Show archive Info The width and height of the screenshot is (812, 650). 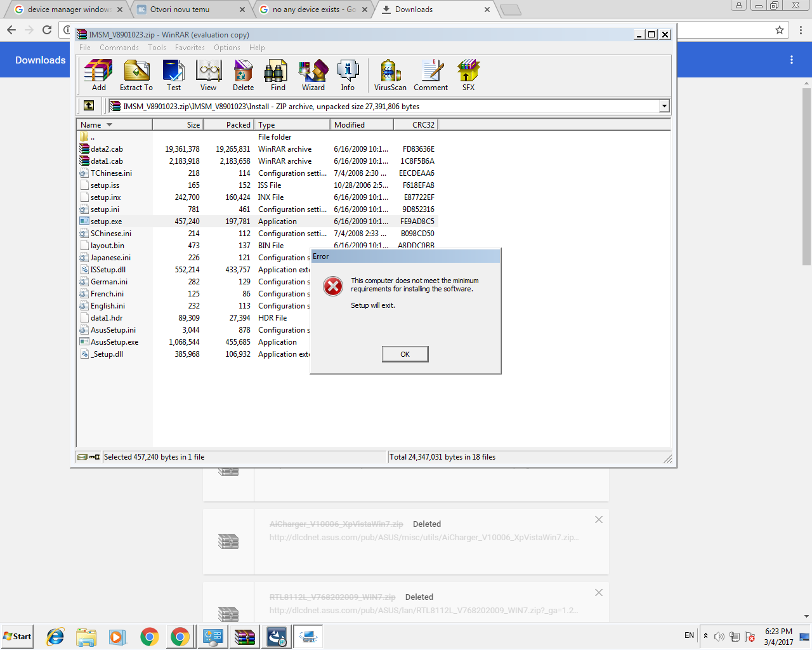pos(348,76)
